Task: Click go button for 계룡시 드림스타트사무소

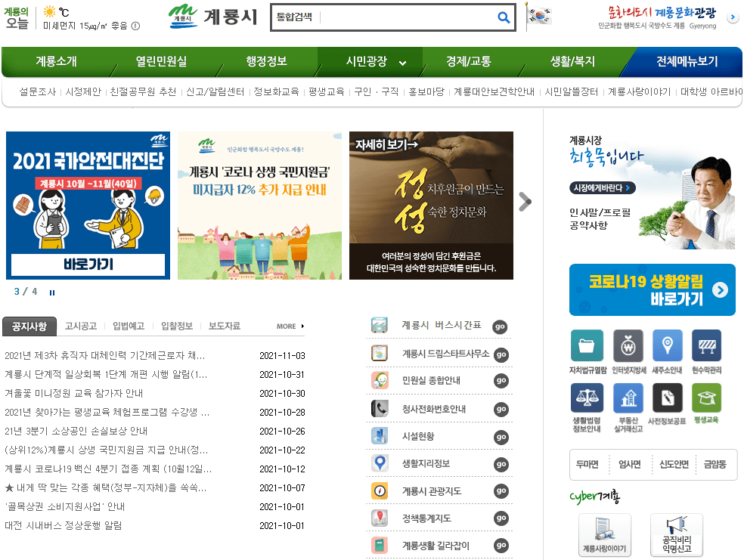Action: 501,354
